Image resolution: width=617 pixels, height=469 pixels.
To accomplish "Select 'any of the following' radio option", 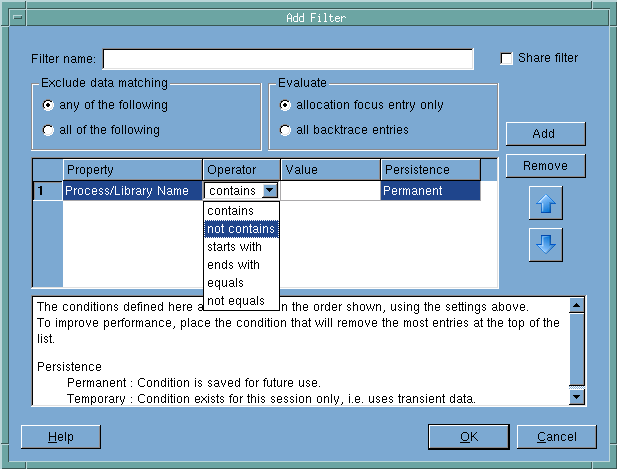I will click(49, 105).
